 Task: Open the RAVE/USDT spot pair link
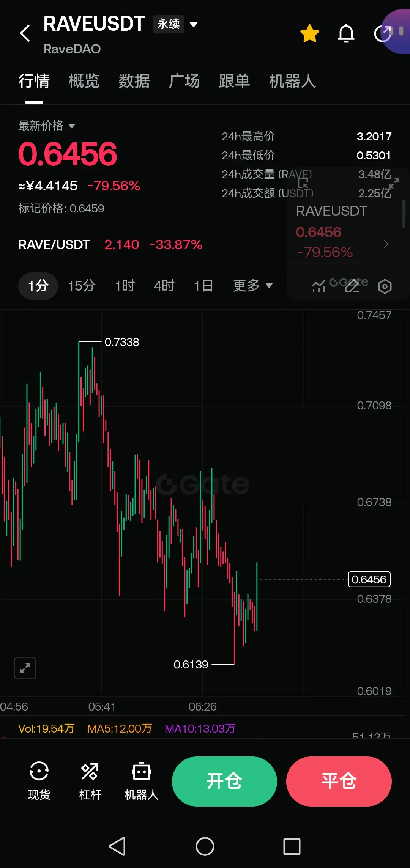click(x=54, y=245)
